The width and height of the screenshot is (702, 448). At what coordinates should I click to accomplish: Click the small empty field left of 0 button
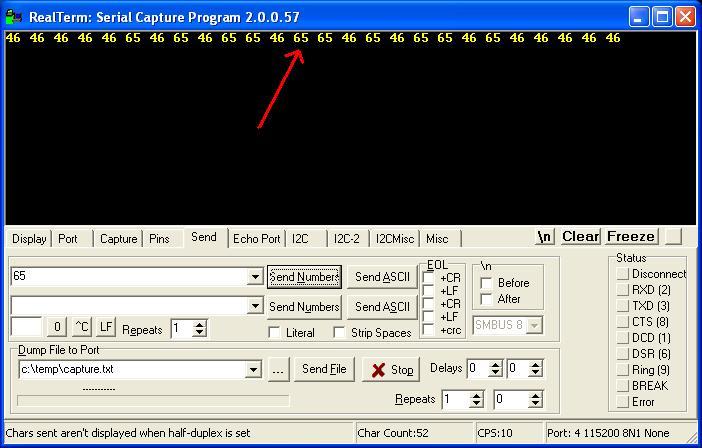tap(26, 327)
